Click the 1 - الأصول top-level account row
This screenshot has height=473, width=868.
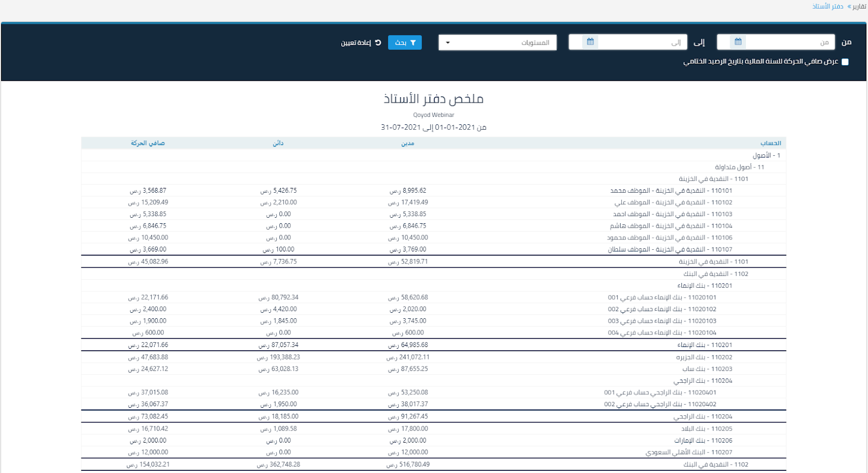(766, 155)
